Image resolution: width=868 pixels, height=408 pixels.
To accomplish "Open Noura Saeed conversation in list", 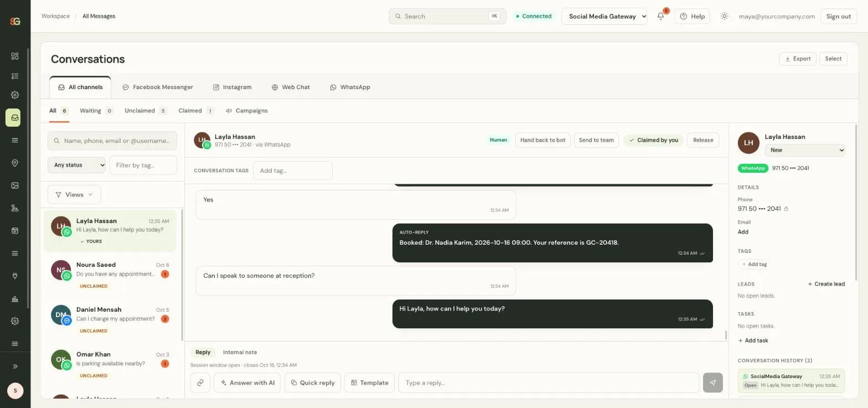I will 110,275.
